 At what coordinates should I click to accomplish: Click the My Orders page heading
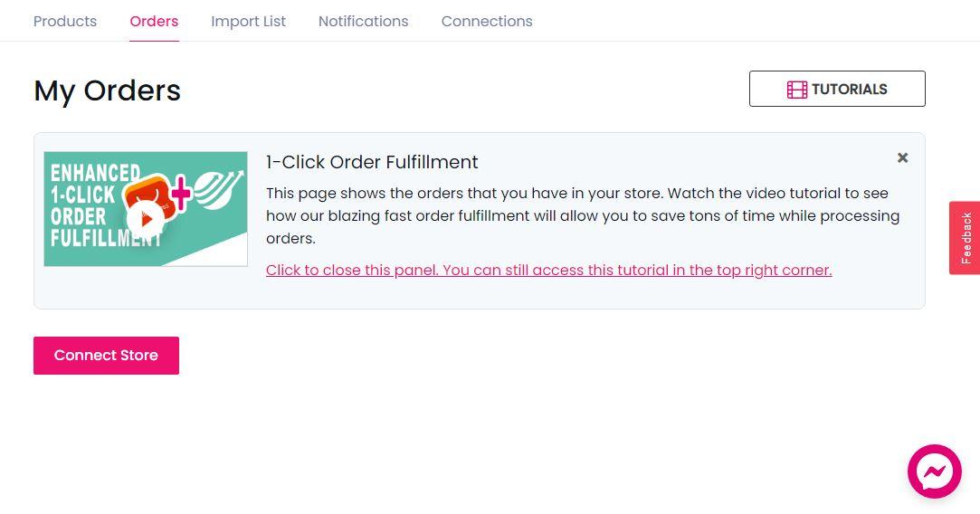tap(107, 90)
